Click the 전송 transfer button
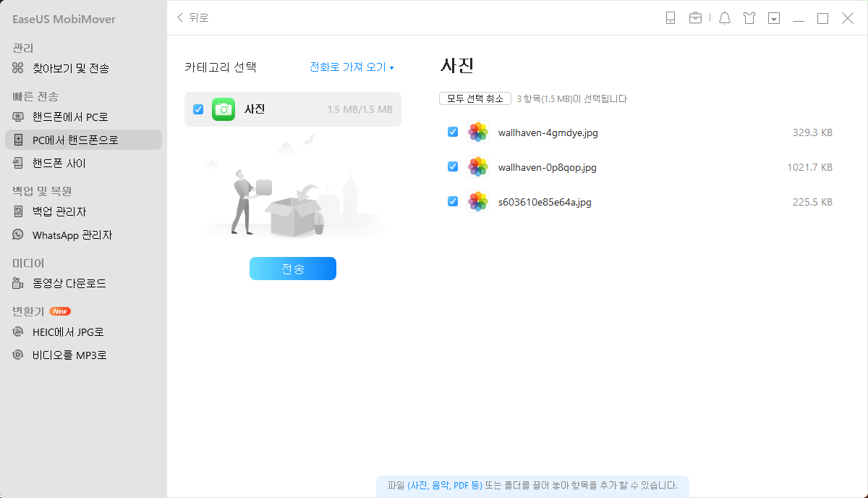This screenshot has height=498, width=868. pyautogui.click(x=292, y=269)
